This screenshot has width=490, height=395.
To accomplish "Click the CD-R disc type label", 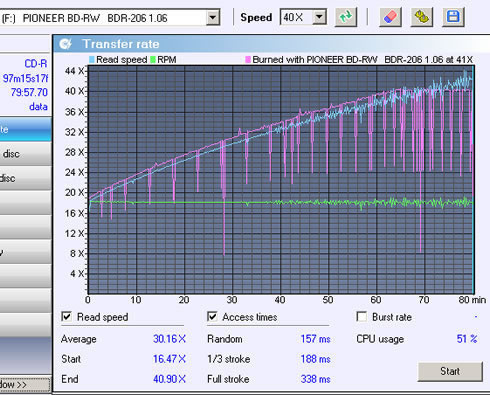I will 36,63.
